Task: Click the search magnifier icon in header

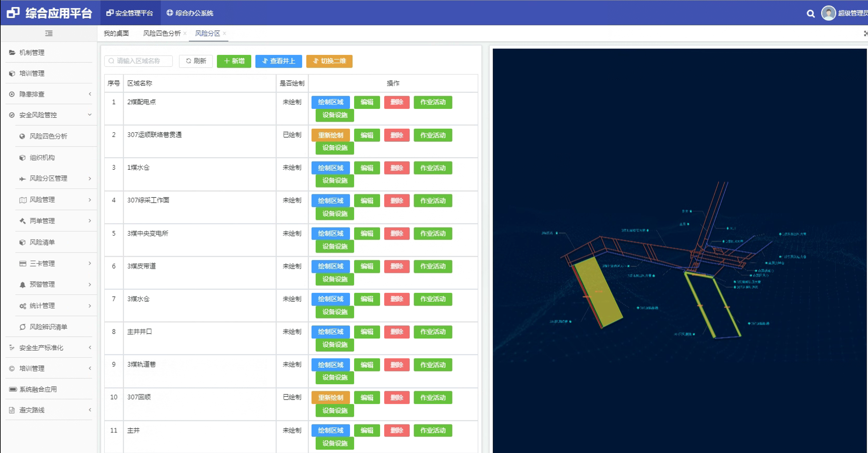Action: [811, 14]
